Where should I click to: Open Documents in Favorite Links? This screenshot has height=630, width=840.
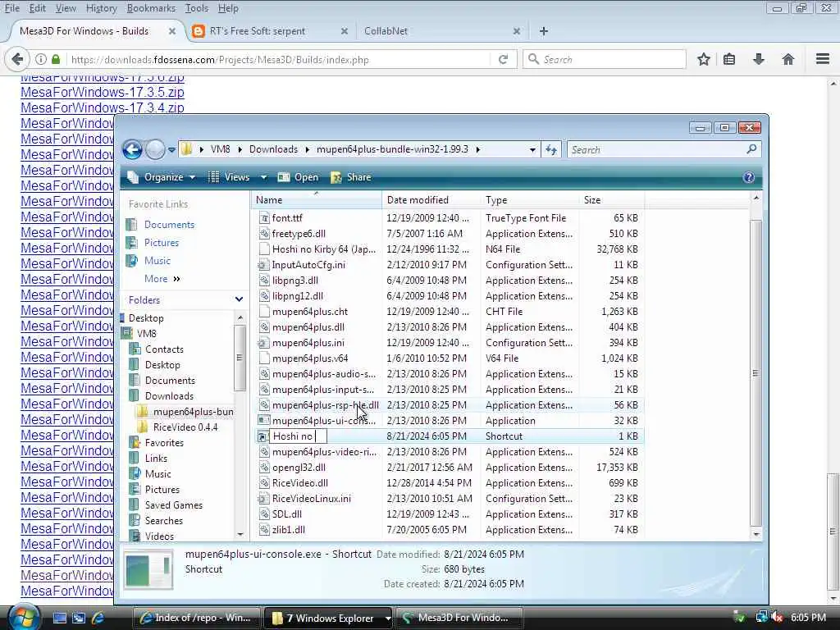tap(169, 225)
